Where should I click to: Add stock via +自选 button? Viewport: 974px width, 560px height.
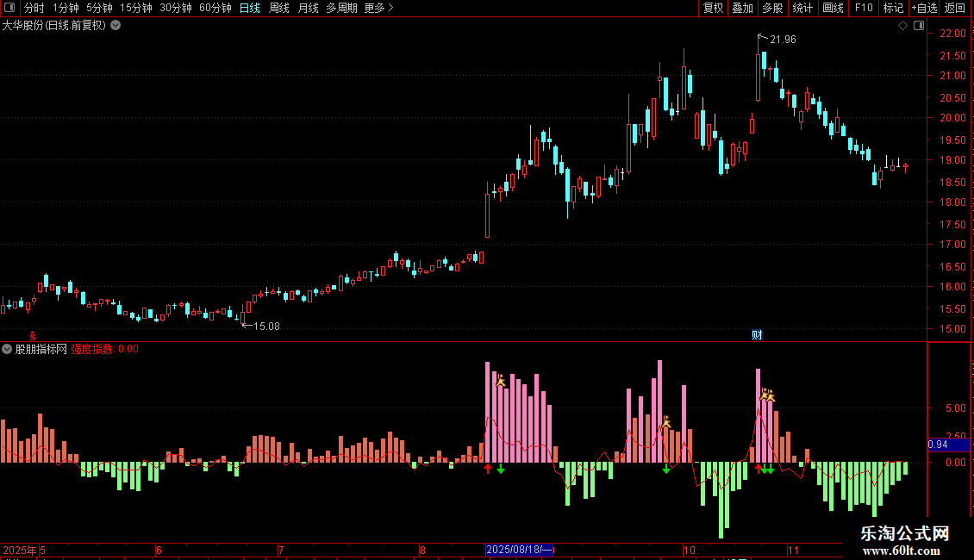924,8
